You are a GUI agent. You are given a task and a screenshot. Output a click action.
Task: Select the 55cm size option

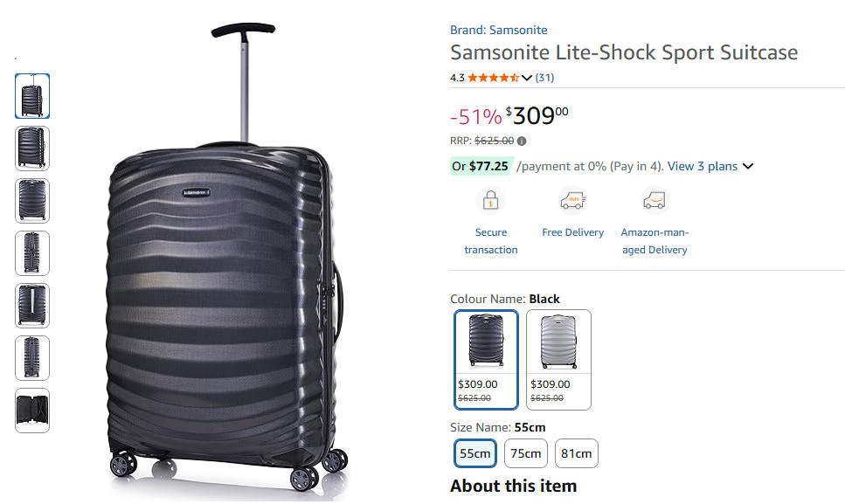tap(475, 453)
